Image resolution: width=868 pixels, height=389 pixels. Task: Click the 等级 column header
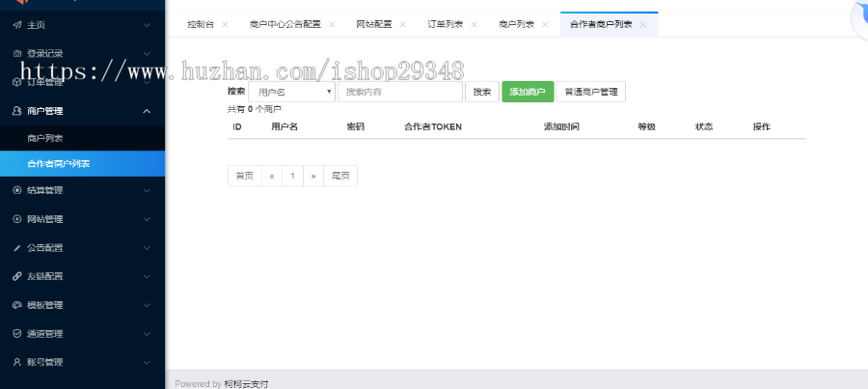pos(646,126)
